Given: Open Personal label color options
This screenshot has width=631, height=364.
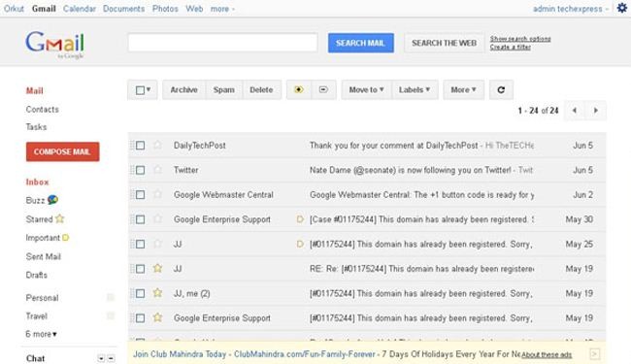Looking at the screenshot, I should click(111, 297).
